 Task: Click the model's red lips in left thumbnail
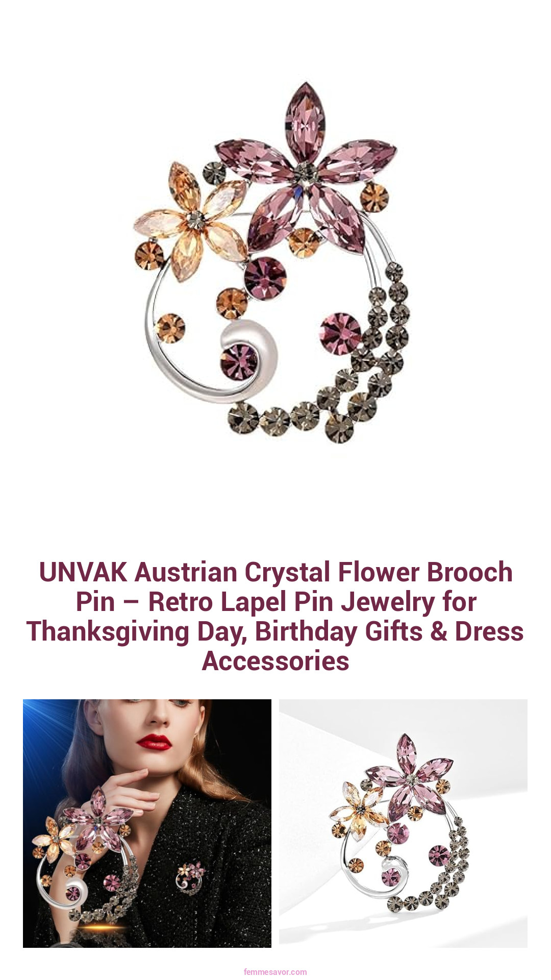pyautogui.click(x=154, y=742)
